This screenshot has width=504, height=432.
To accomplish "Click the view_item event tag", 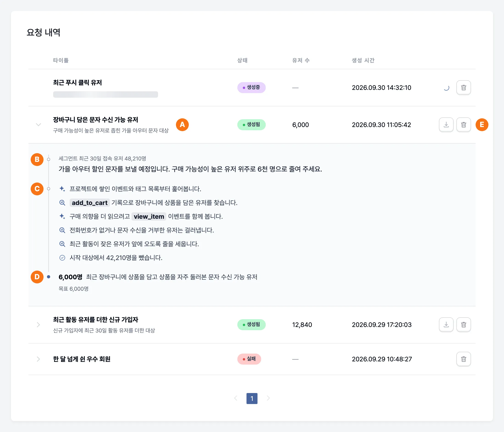I will tap(149, 216).
